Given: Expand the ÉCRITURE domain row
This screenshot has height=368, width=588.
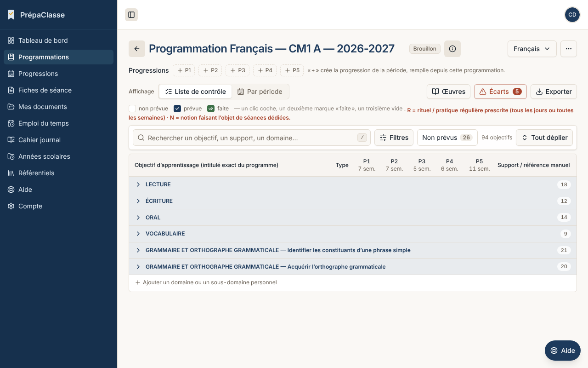Looking at the screenshot, I should pos(353,201).
